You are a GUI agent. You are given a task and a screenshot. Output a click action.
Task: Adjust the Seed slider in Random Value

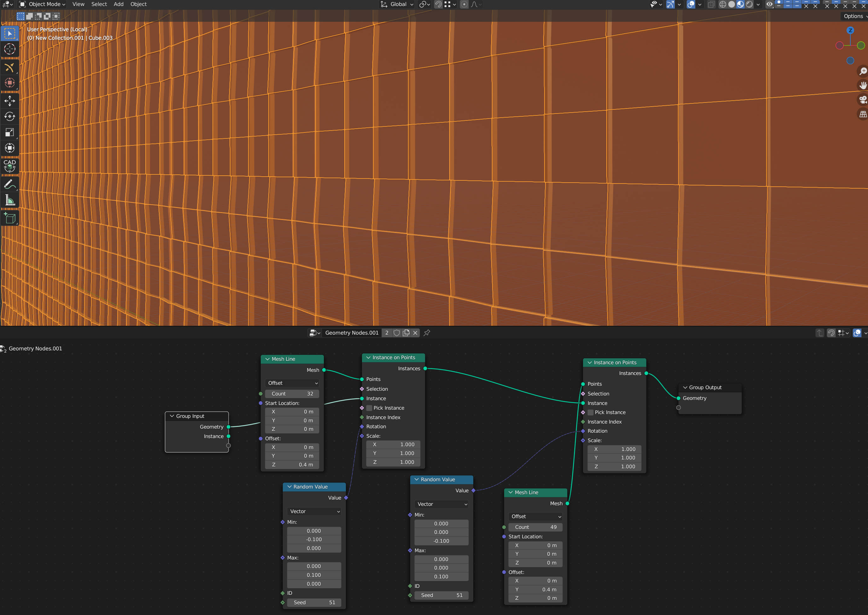tap(314, 602)
